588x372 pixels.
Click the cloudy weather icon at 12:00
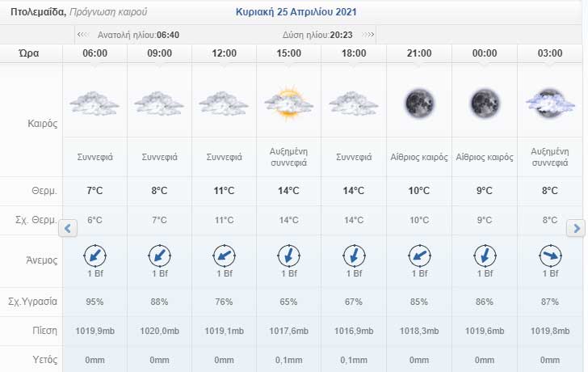click(224, 104)
